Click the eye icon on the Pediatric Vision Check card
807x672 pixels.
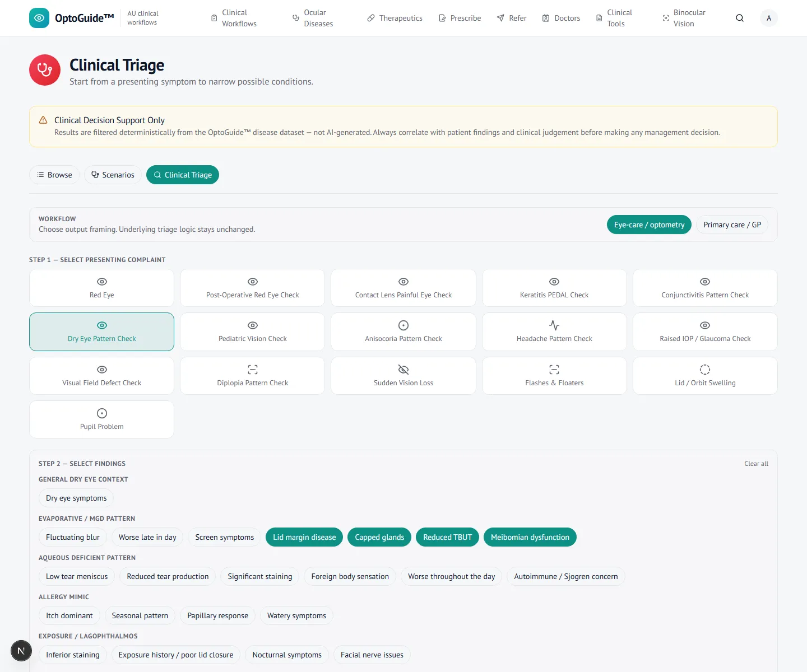click(253, 325)
